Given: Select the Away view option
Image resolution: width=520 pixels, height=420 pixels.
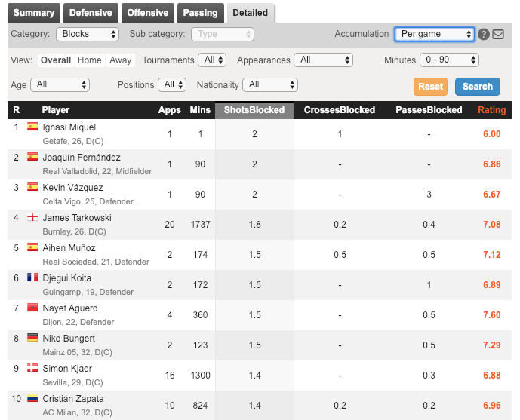Looking at the screenshot, I should [120, 60].
